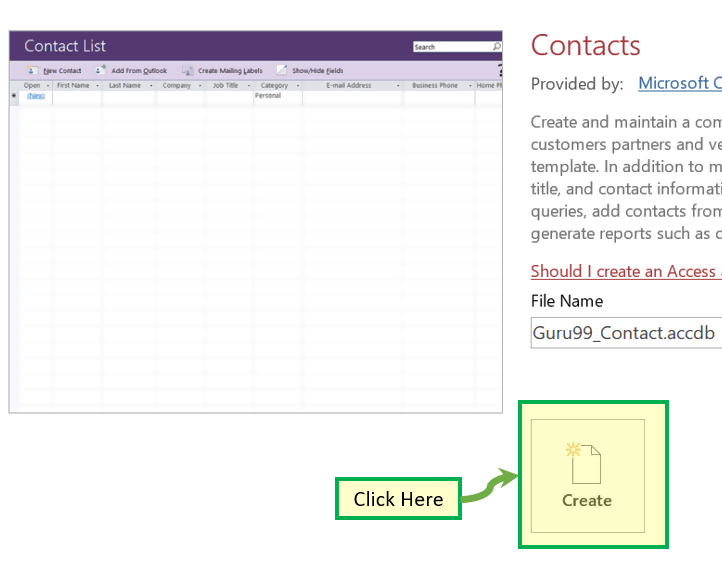This screenshot has width=722, height=561.
Task: Click the Create button
Action: click(x=588, y=476)
